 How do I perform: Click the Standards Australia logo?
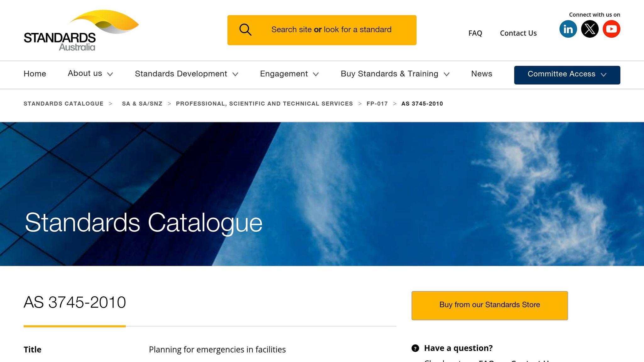81,30
